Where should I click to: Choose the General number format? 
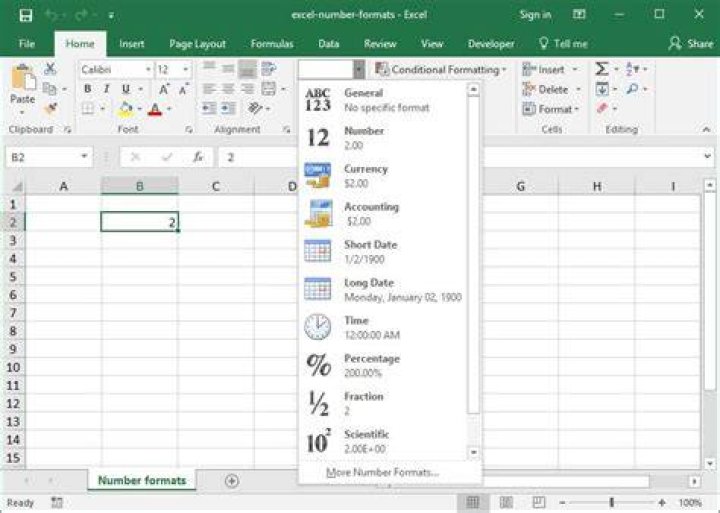[383, 100]
